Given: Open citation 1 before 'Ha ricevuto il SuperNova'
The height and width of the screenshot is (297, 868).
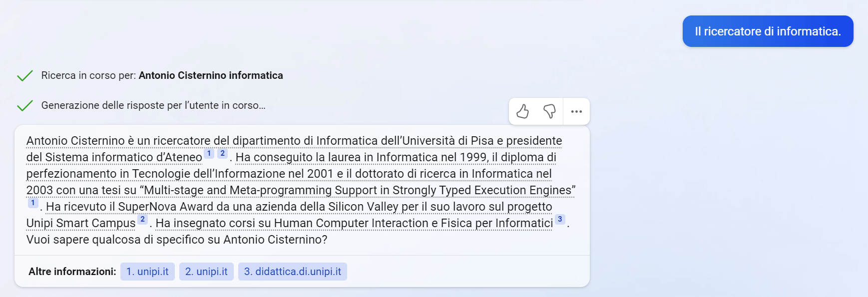Looking at the screenshot, I should point(33,203).
